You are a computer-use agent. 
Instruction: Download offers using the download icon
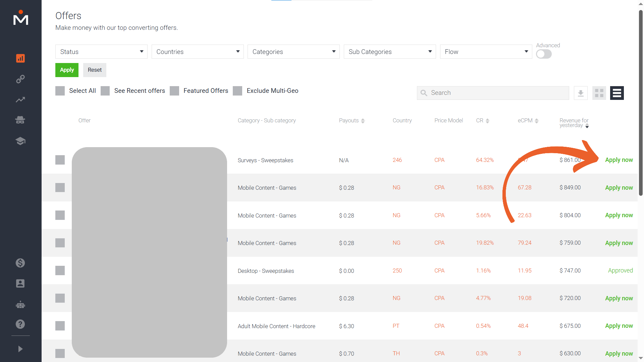coord(581,93)
